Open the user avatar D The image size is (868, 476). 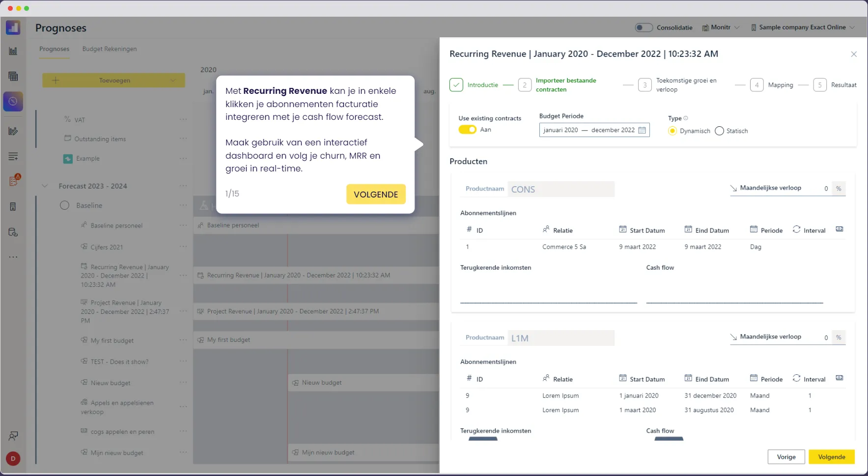pyautogui.click(x=13, y=459)
